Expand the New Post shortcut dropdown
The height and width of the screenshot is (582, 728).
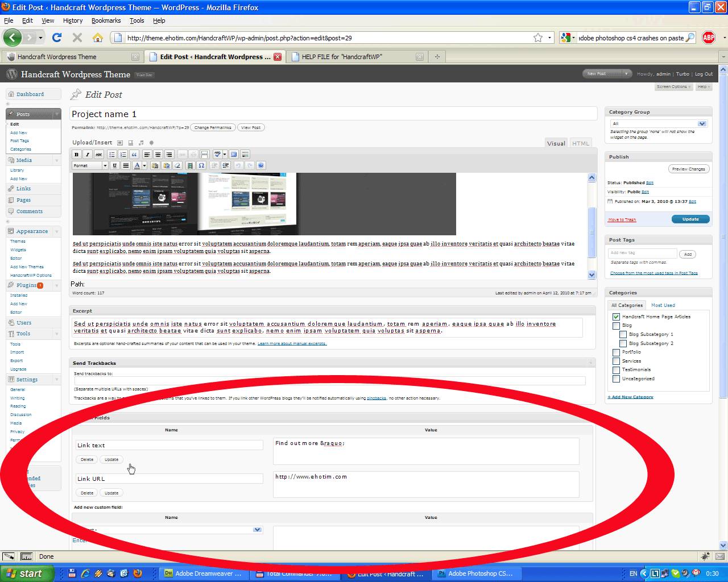(x=626, y=74)
